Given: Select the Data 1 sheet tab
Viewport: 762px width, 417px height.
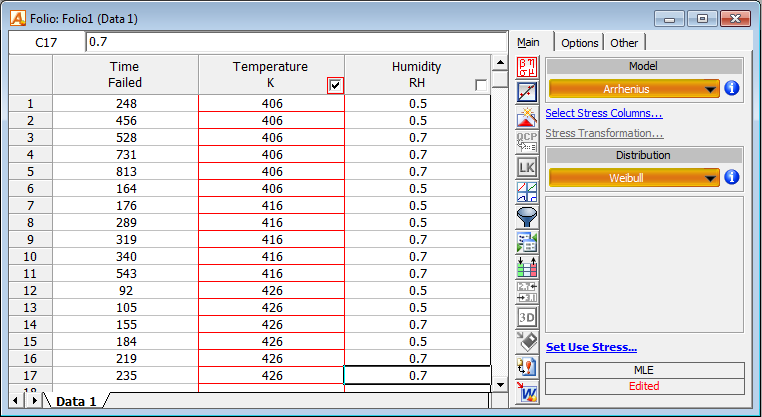Looking at the screenshot, I should click(76, 401).
